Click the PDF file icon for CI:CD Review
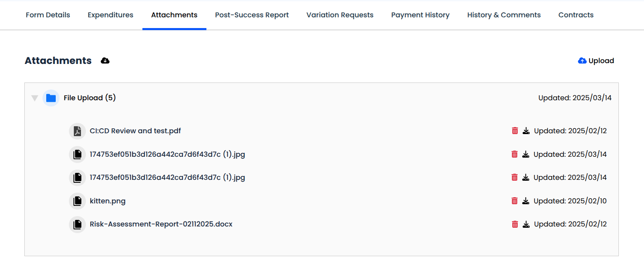The width and height of the screenshot is (644, 276). [x=77, y=131]
